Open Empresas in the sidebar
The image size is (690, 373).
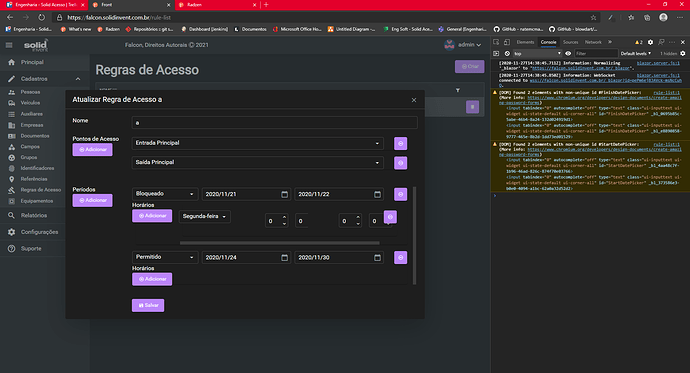pos(32,125)
